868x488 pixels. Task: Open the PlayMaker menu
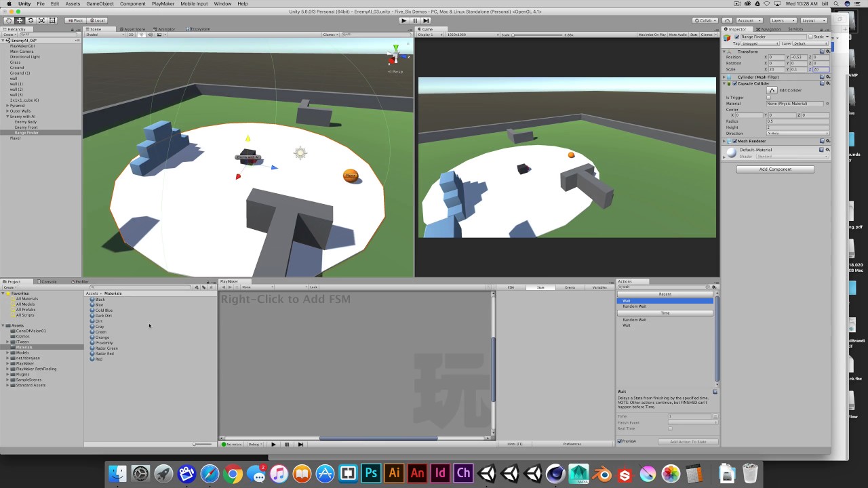tap(163, 4)
